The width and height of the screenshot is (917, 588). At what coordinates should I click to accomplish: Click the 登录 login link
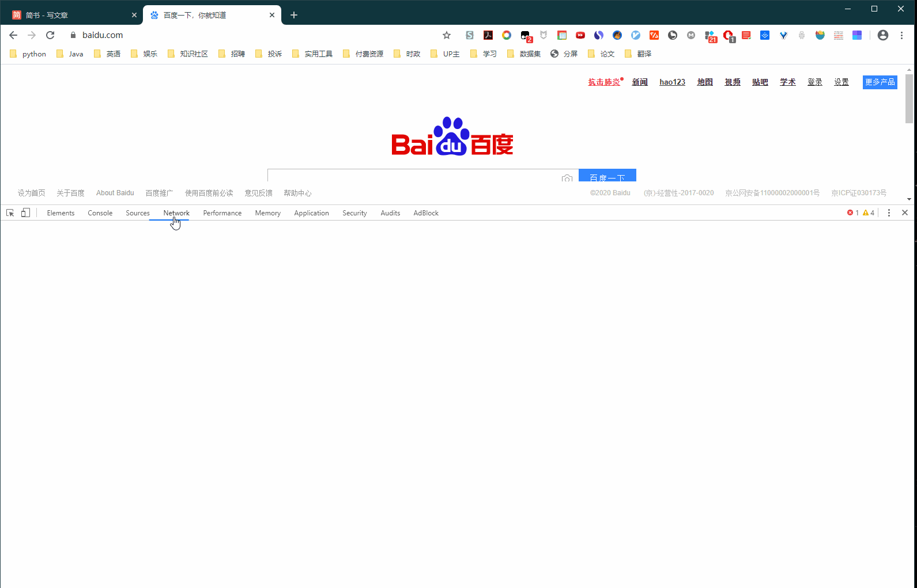[815, 82]
